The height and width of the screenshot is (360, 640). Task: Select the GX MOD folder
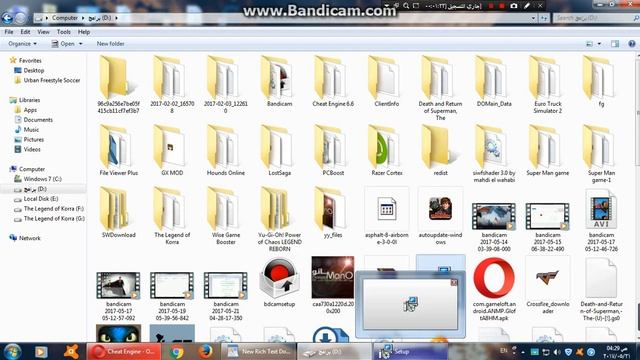[172, 151]
